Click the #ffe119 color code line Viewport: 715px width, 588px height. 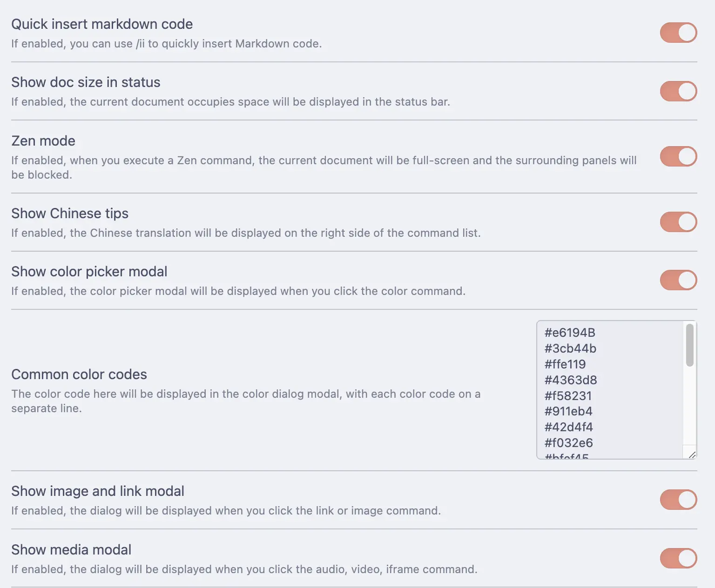(x=565, y=364)
